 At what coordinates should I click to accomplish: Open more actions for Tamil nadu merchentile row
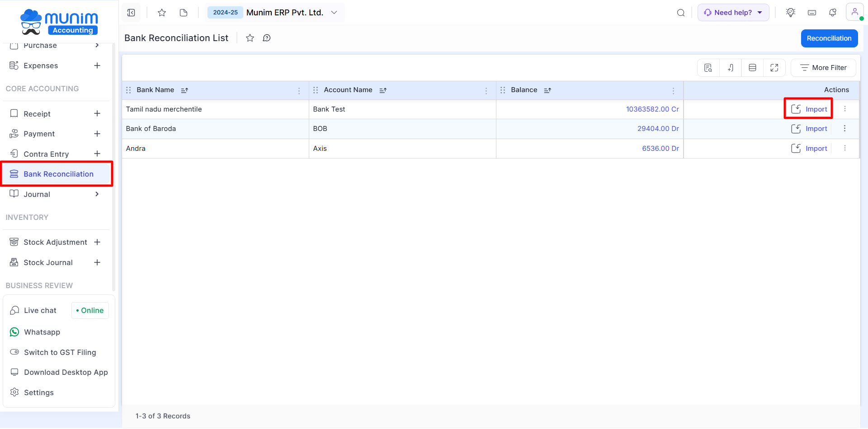pos(844,109)
